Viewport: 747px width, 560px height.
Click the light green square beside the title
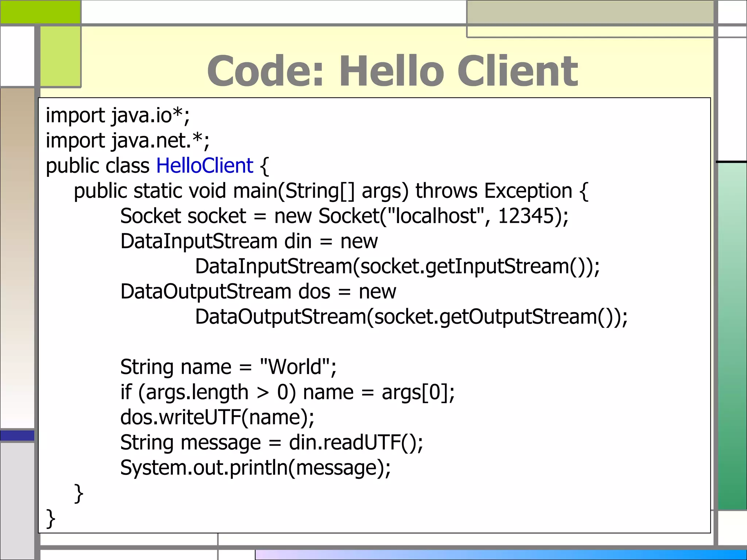point(60,57)
